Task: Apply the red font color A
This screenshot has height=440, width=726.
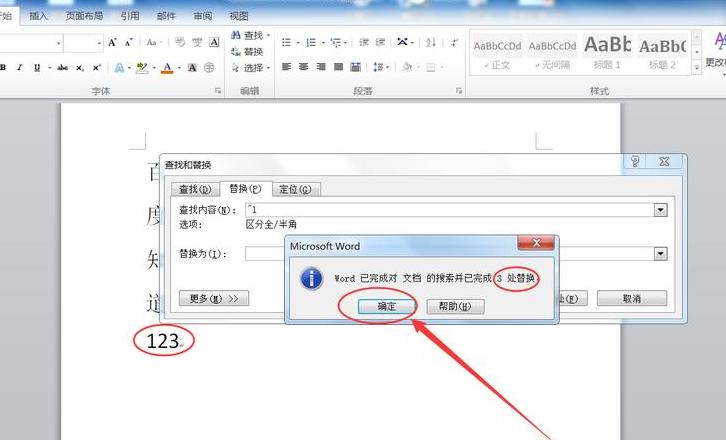Action: click(x=167, y=68)
